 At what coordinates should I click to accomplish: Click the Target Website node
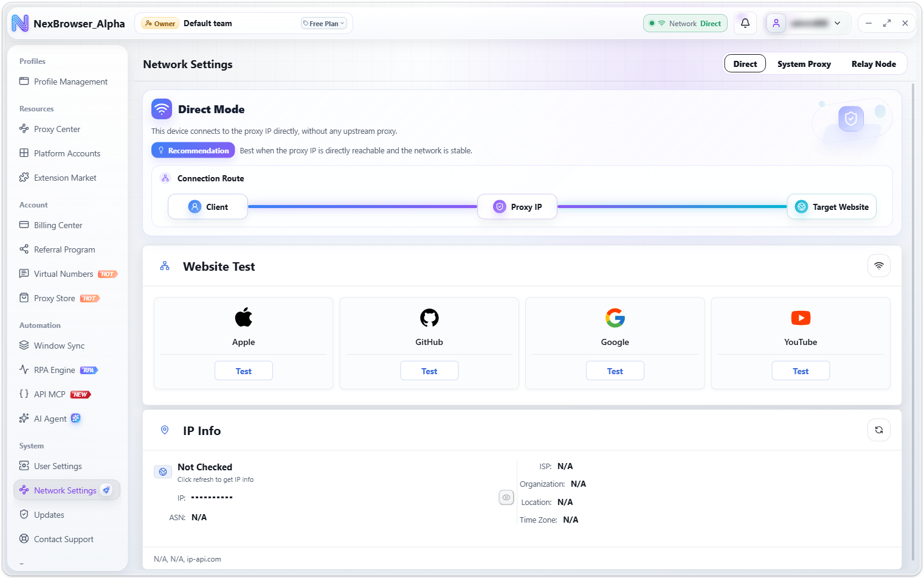click(x=832, y=207)
